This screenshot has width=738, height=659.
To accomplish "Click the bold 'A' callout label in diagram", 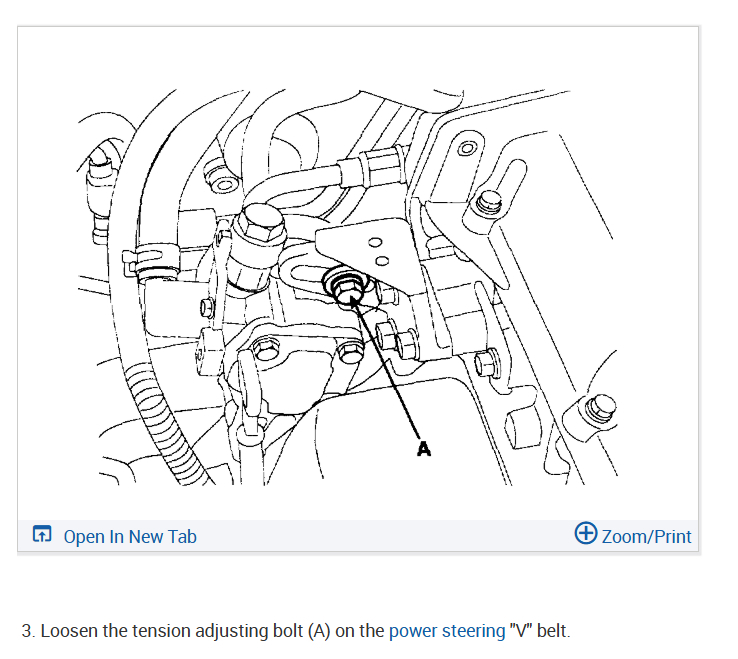I will (x=424, y=449).
